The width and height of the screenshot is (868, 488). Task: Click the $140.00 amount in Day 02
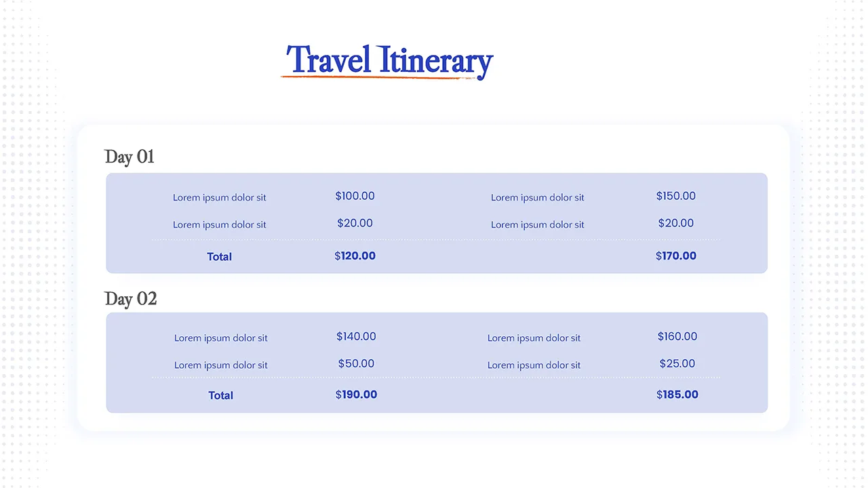tap(356, 336)
